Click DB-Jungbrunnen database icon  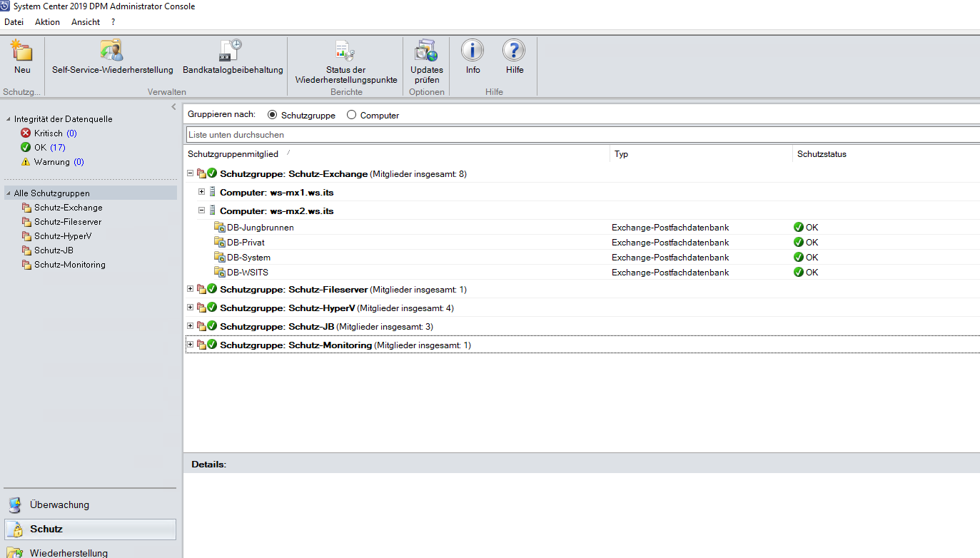click(220, 228)
